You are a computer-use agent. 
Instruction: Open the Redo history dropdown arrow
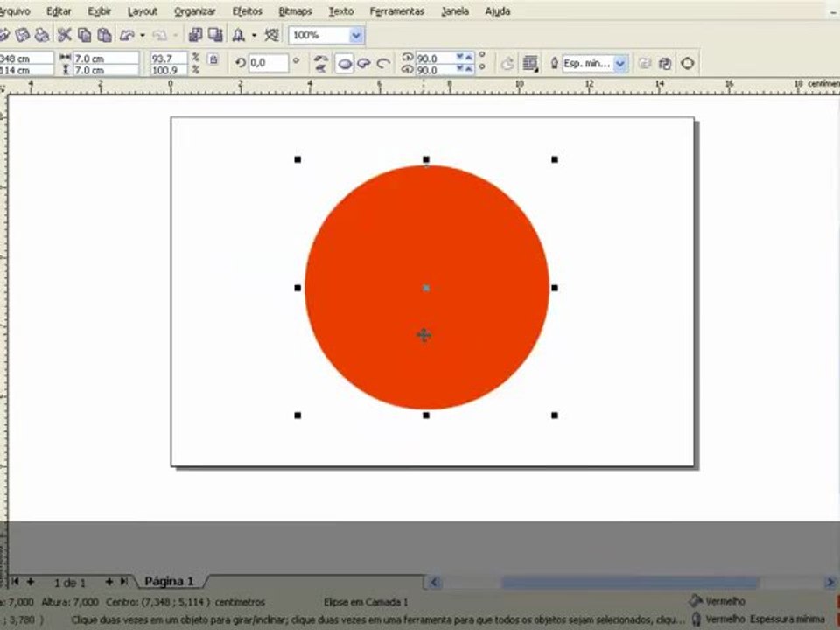175,36
